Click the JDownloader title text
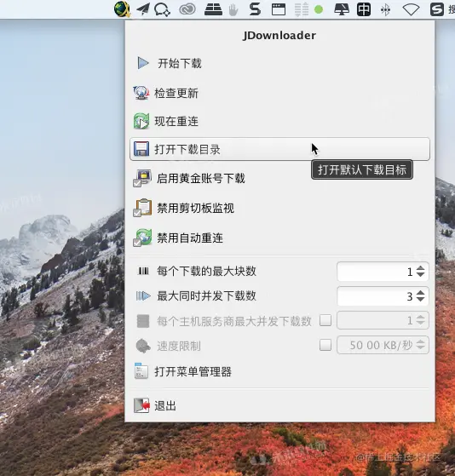This screenshot has height=476, width=455. tap(279, 35)
